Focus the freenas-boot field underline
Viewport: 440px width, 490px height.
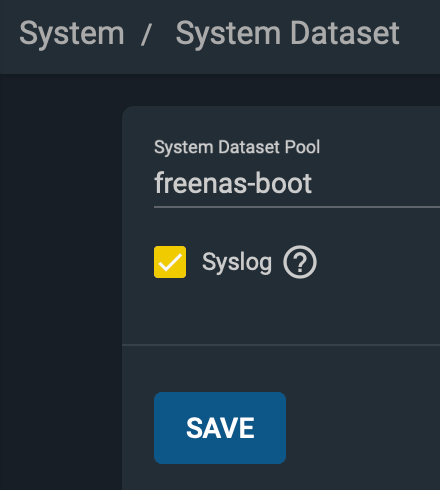pyautogui.click(x=297, y=207)
